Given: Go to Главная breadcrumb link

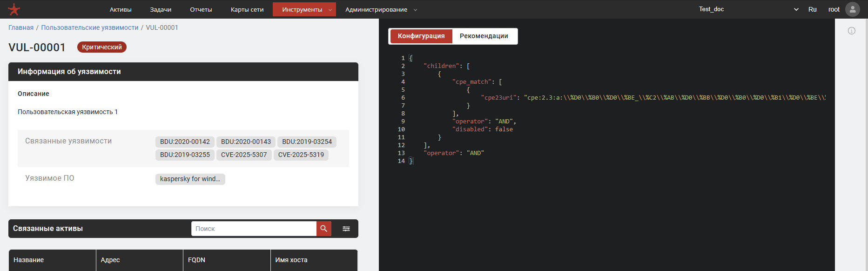Looking at the screenshot, I should pos(21,27).
